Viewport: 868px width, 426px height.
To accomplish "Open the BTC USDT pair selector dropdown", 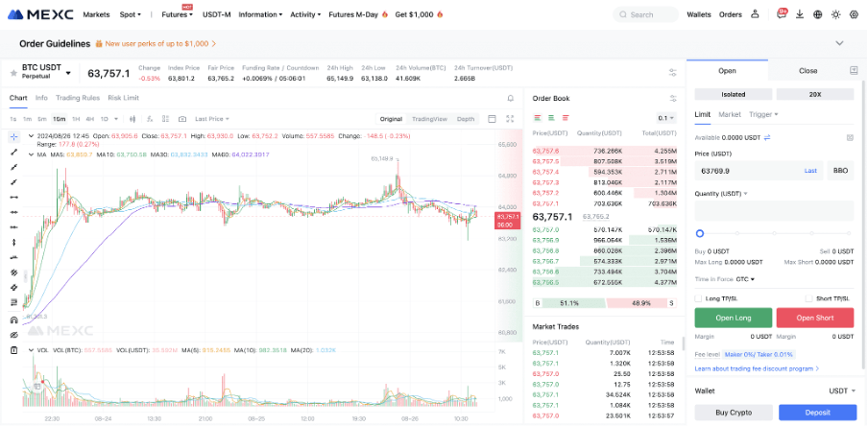I will pyautogui.click(x=68, y=73).
